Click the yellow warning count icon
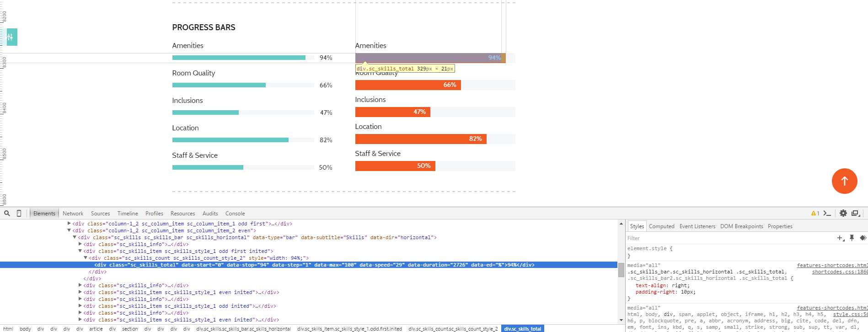868x332 pixels. 815,213
